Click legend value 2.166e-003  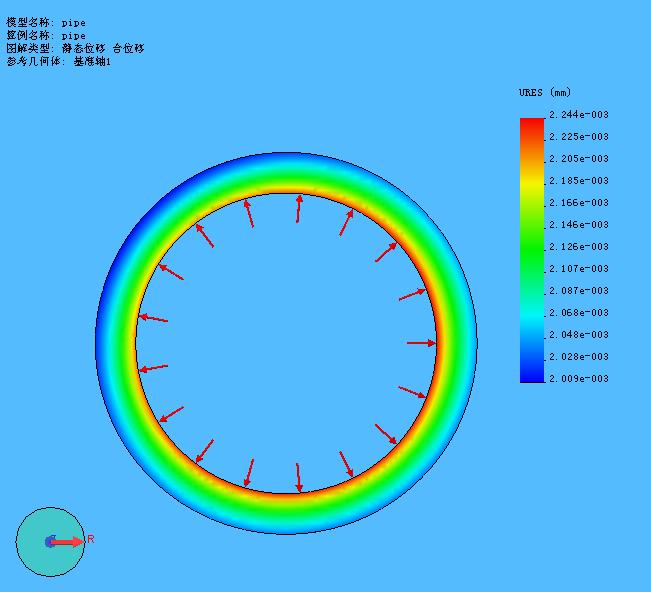[579, 203]
